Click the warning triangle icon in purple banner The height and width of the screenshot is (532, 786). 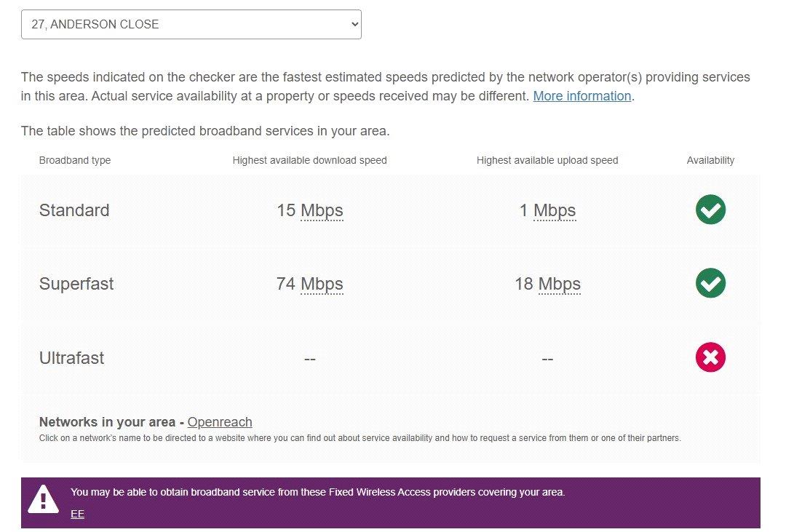(43, 499)
